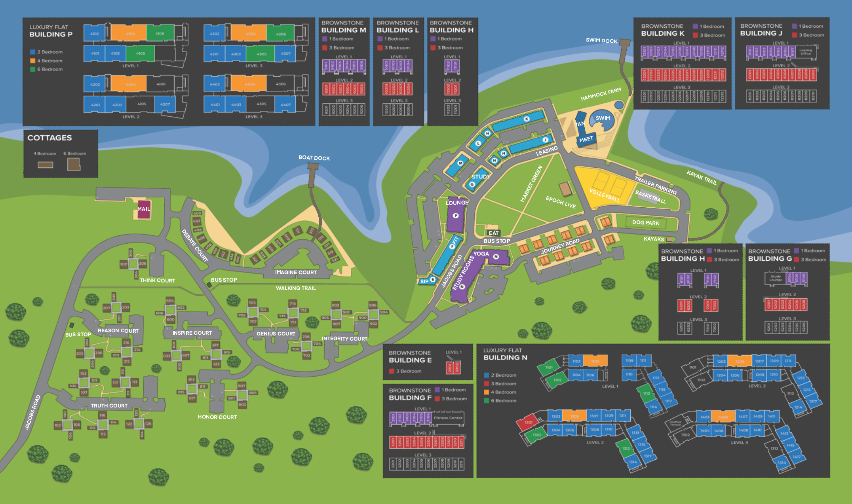Screen dimensions: 852x504
Task: Click the Leasing Office in Building J
Action: (x=806, y=52)
